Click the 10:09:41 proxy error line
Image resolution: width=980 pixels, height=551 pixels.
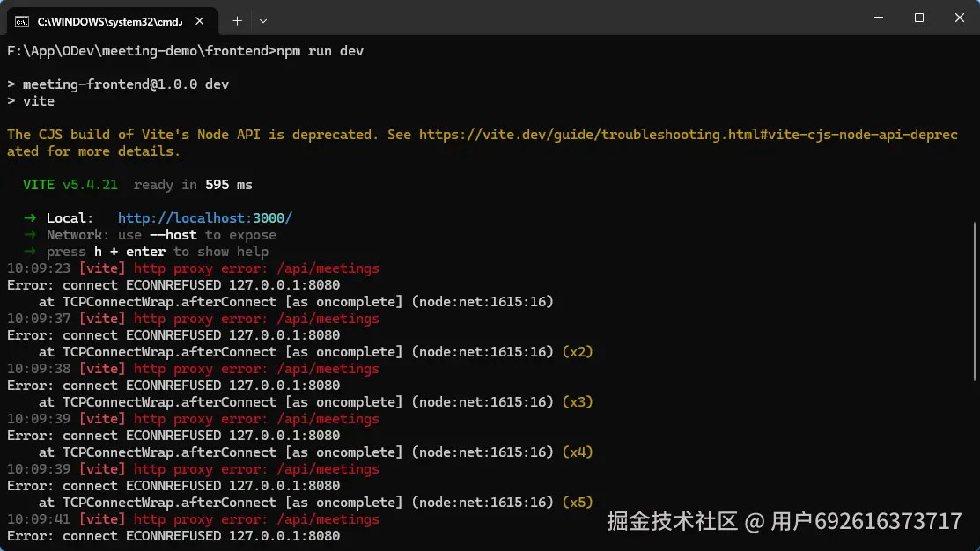[x=193, y=519]
